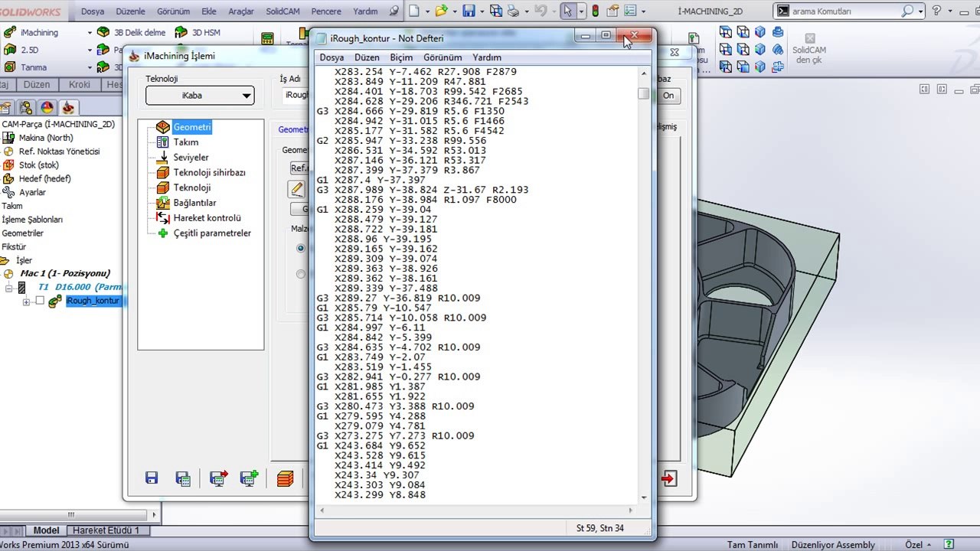Toggle the iRough_kontur operation checkbox
The height and width of the screenshot is (551, 980).
tap(40, 301)
